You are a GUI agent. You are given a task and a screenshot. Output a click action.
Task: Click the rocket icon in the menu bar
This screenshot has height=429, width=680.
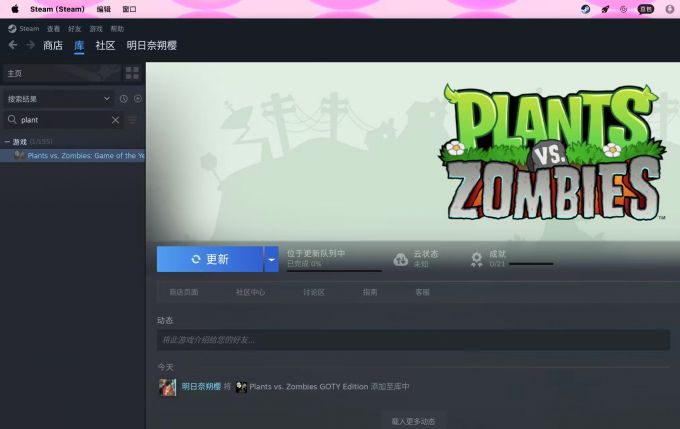click(x=605, y=9)
